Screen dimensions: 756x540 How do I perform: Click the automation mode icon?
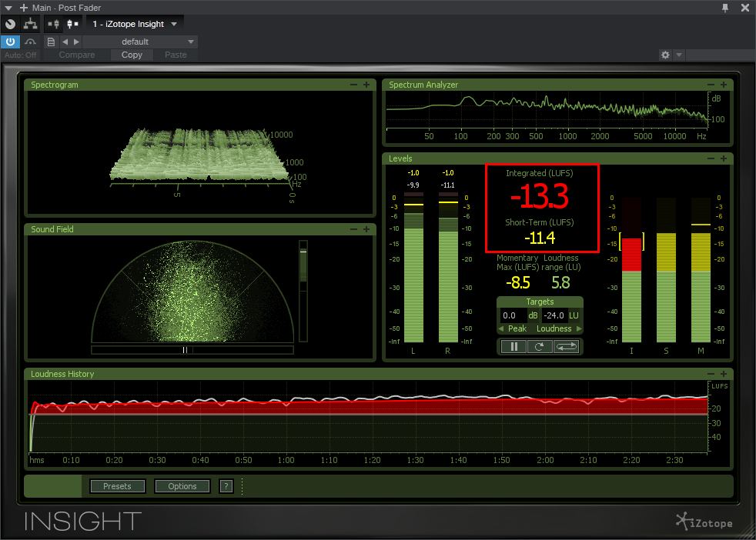(30, 42)
